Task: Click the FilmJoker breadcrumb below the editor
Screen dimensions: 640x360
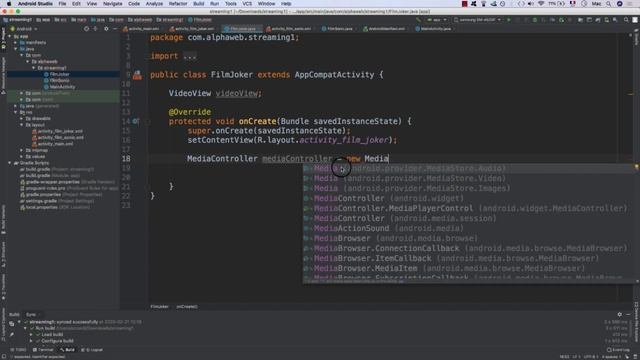Action: pyautogui.click(x=159, y=307)
